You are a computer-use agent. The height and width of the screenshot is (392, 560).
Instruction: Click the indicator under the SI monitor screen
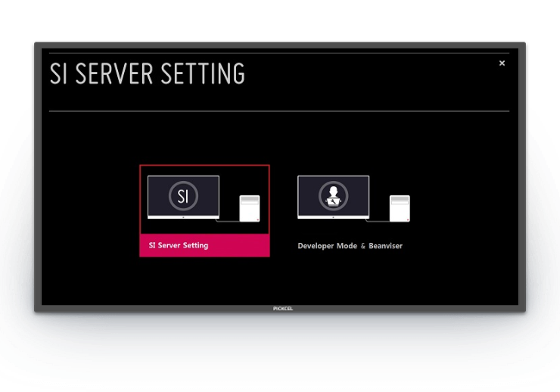[183, 217]
